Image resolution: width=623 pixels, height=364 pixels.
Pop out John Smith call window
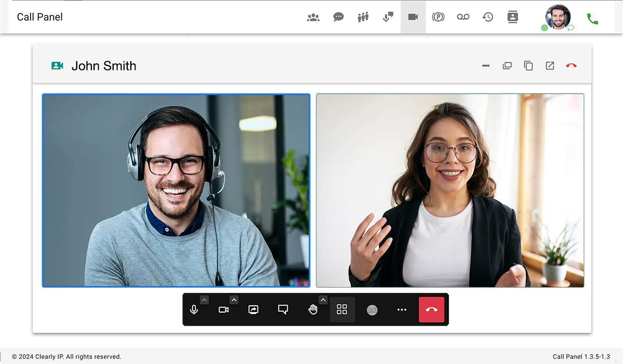click(x=550, y=66)
